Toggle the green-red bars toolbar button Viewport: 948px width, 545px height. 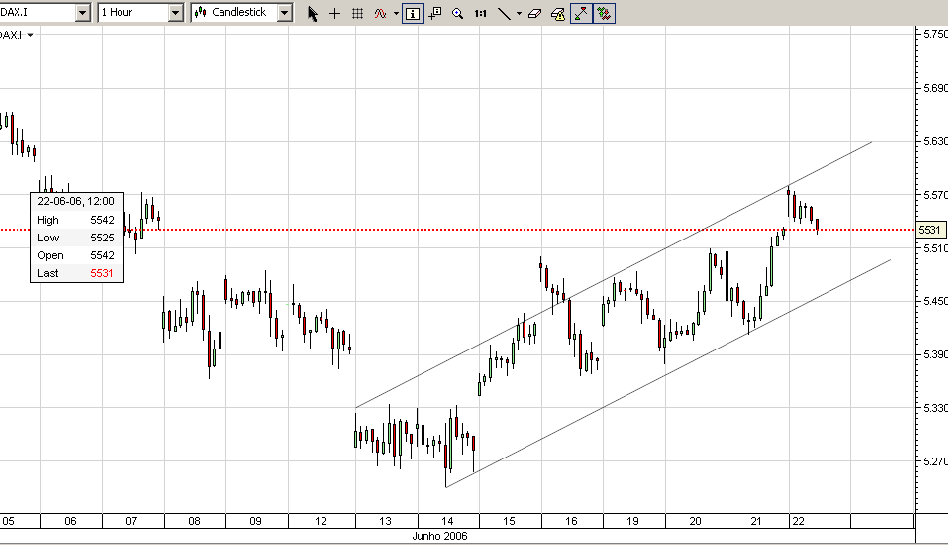point(604,13)
